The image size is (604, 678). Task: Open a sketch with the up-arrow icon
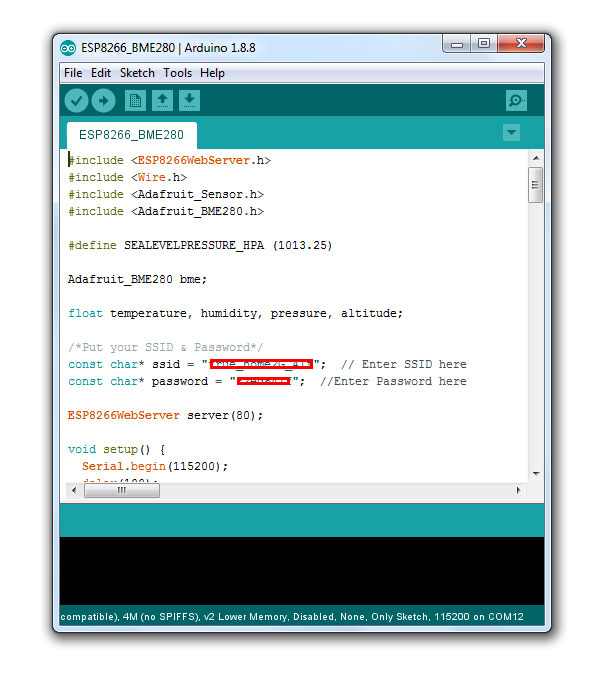162,101
